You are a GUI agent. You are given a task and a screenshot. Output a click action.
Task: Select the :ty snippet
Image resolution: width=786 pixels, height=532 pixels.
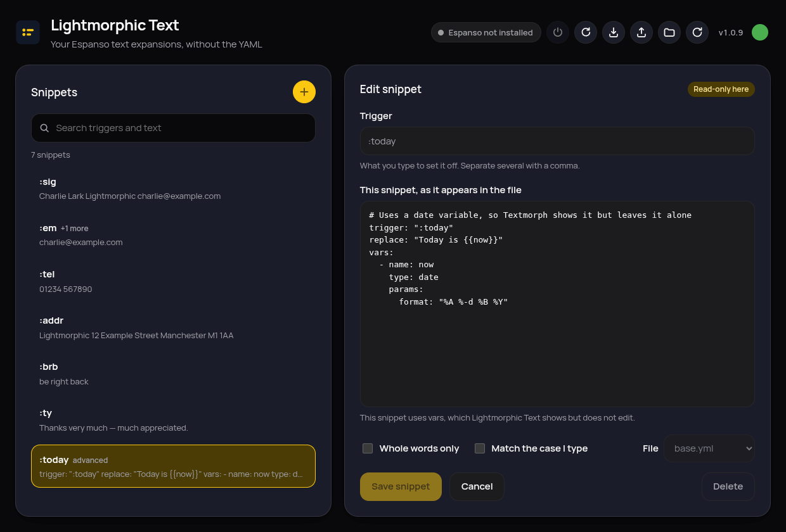[173, 420]
